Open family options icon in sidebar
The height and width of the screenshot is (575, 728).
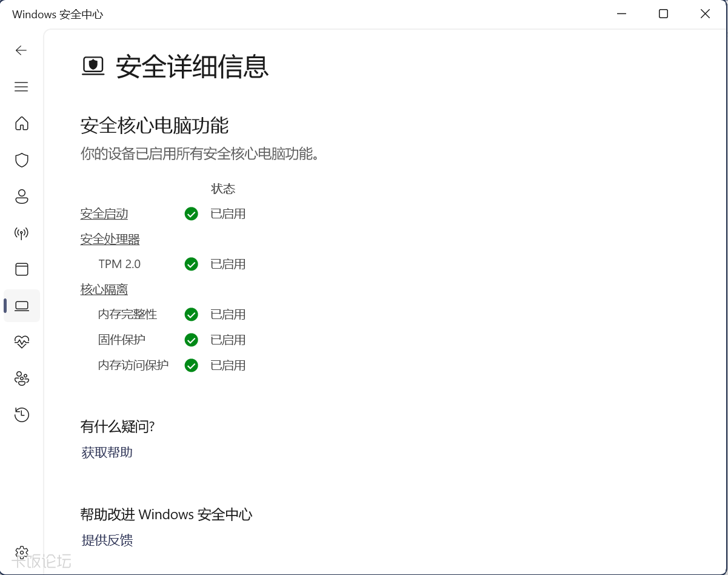[21, 378]
